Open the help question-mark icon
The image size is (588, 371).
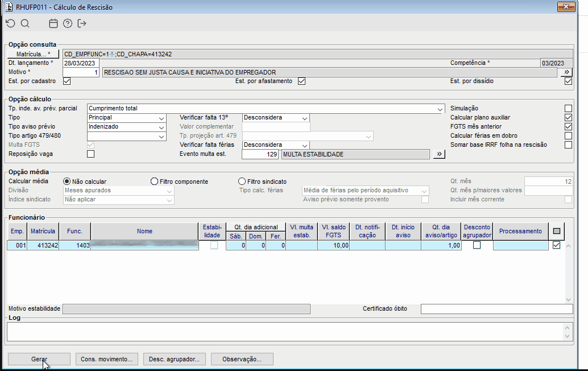pos(68,24)
